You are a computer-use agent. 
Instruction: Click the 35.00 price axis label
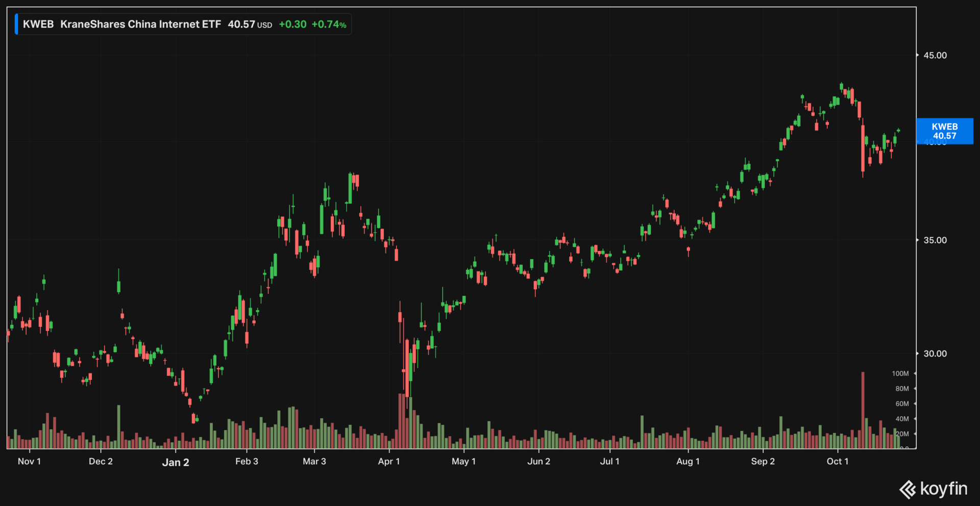[x=935, y=240]
